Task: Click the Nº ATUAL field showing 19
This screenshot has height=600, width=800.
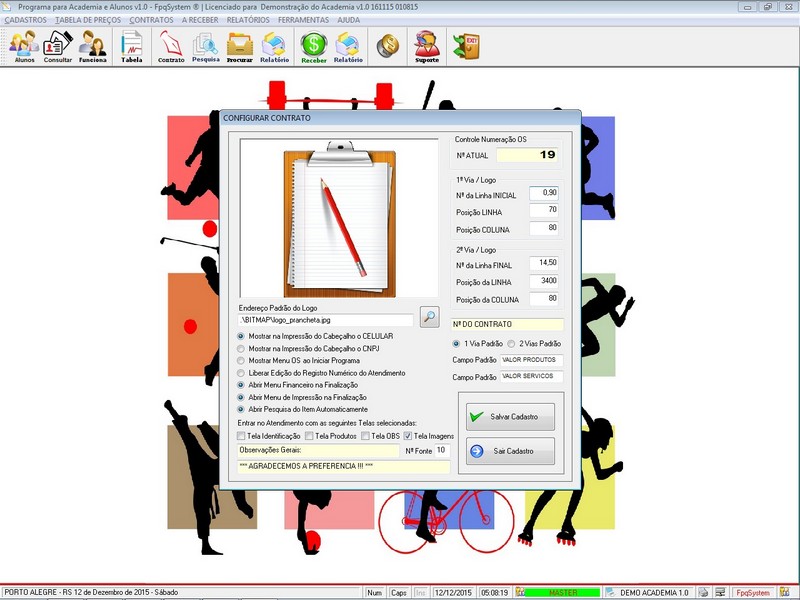Action: point(527,155)
